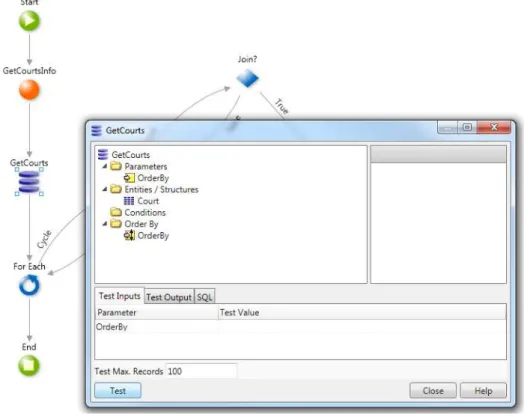
Task: Click the End label text
Action: click(29, 347)
